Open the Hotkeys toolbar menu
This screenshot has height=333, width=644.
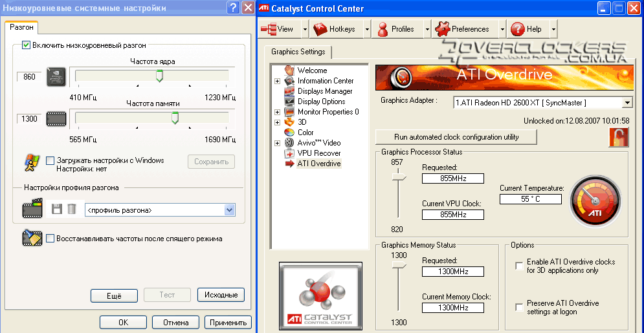pos(337,29)
